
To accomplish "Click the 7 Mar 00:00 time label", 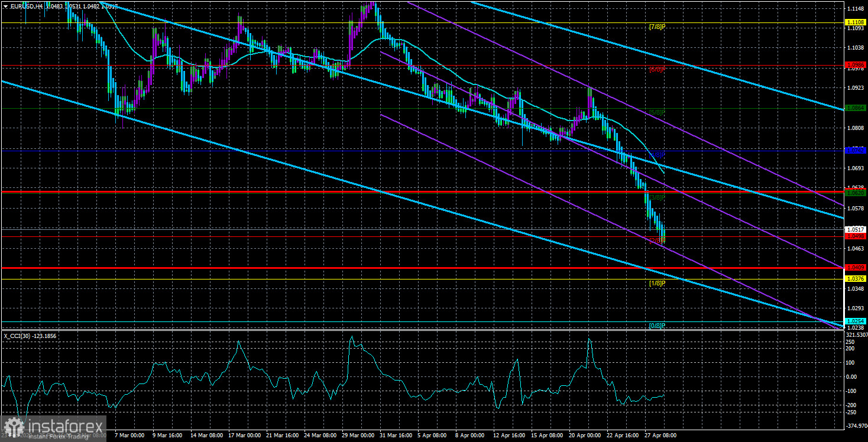I will point(129,435).
